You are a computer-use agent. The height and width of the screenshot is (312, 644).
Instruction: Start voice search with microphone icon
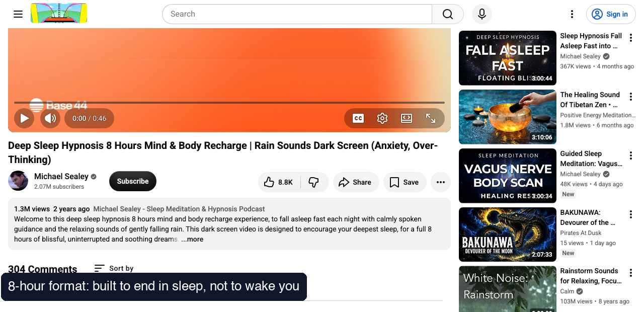[481, 14]
